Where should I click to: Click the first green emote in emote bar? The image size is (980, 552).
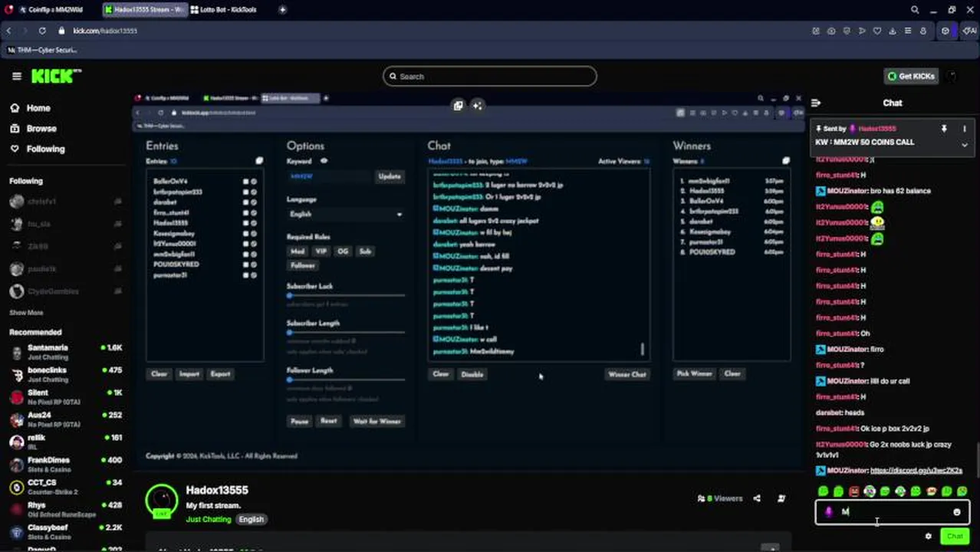pyautogui.click(x=824, y=491)
